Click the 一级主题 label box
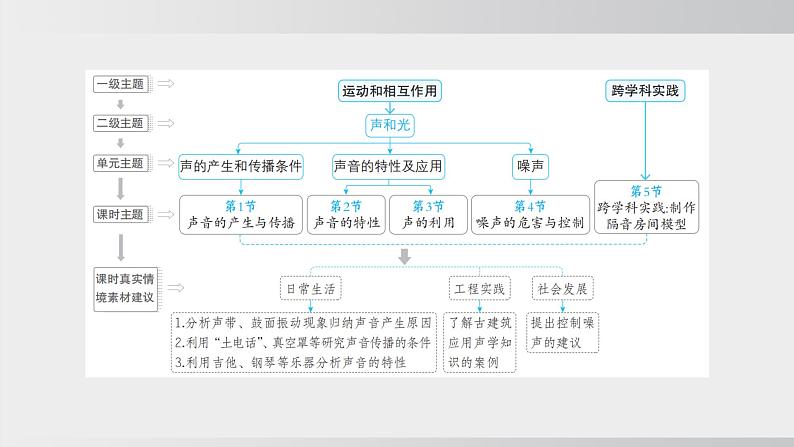Image resolution: width=794 pixels, height=447 pixels. [122, 84]
